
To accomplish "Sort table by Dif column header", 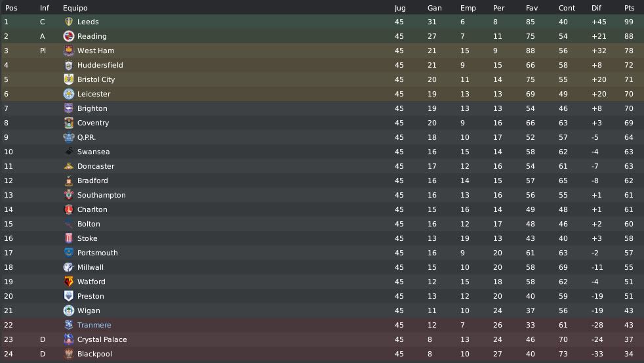I will point(596,8).
